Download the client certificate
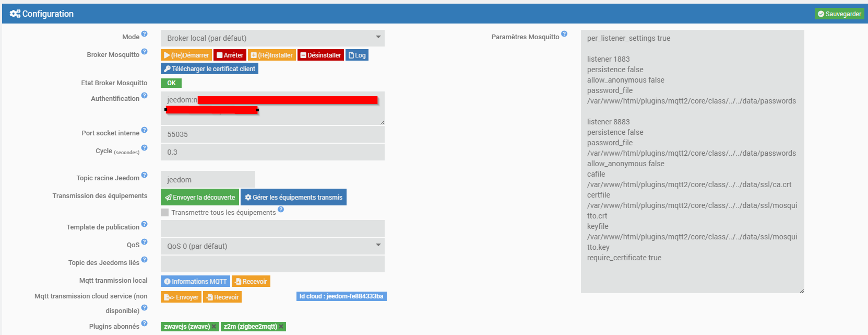Image resolution: width=868 pixels, height=335 pixels. point(209,68)
